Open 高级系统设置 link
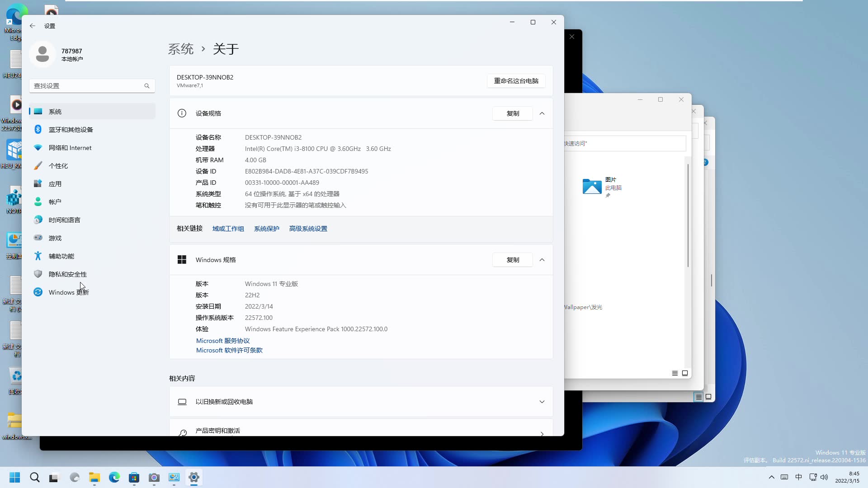 click(x=308, y=229)
